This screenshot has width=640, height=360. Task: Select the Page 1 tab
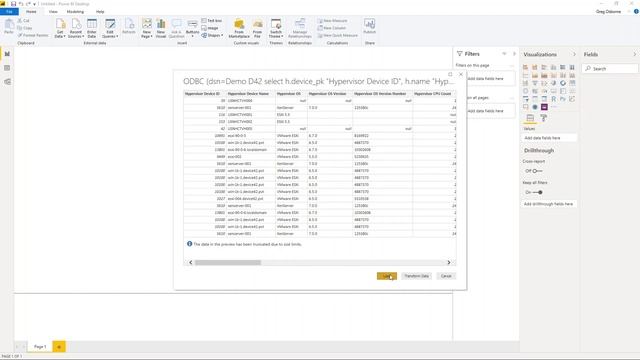coord(40,347)
